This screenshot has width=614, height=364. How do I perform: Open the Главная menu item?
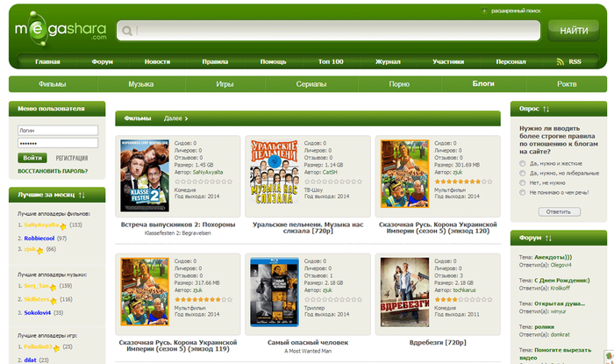click(47, 62)
